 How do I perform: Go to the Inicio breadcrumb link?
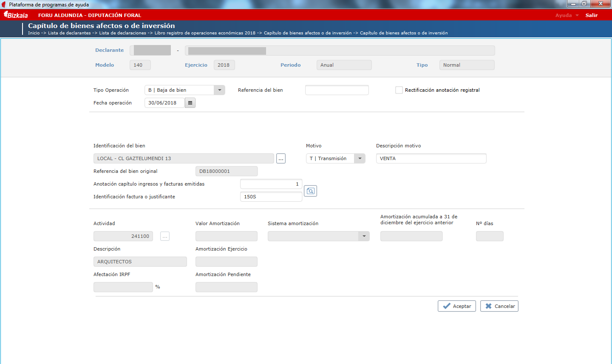34,33
